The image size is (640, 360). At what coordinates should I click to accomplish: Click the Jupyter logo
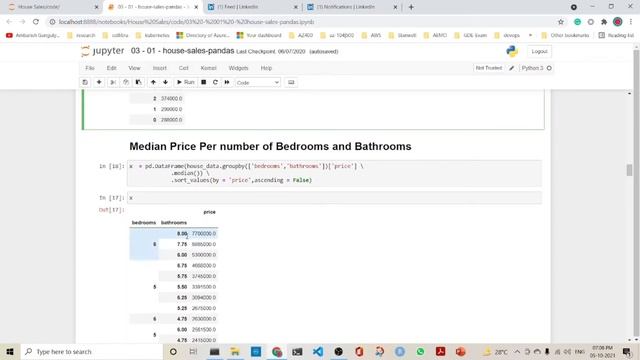point(102,51)
